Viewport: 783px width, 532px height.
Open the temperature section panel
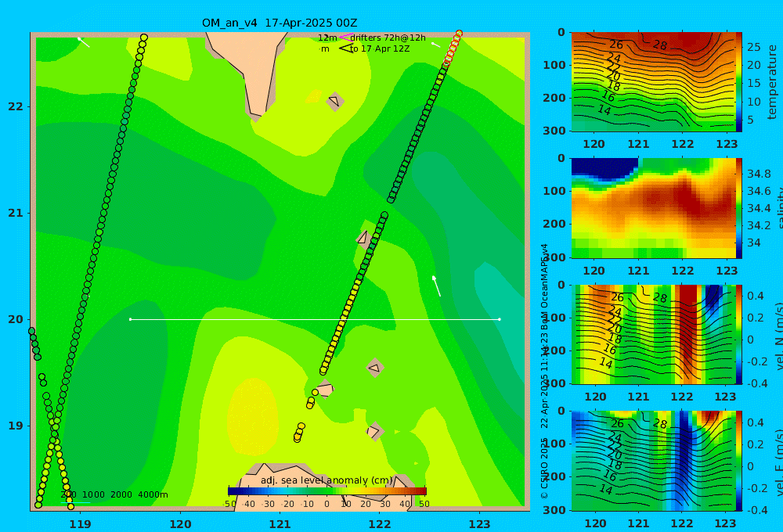[653, 82]
